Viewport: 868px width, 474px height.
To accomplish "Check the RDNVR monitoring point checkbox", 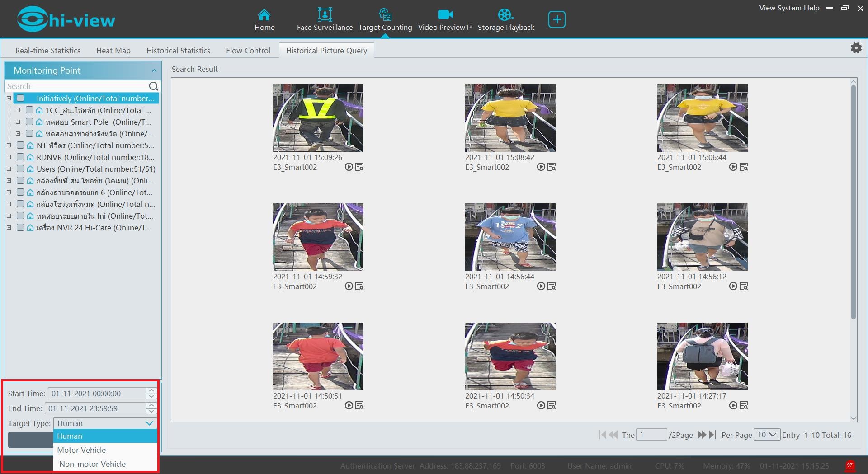I will [x=20, y=157].
